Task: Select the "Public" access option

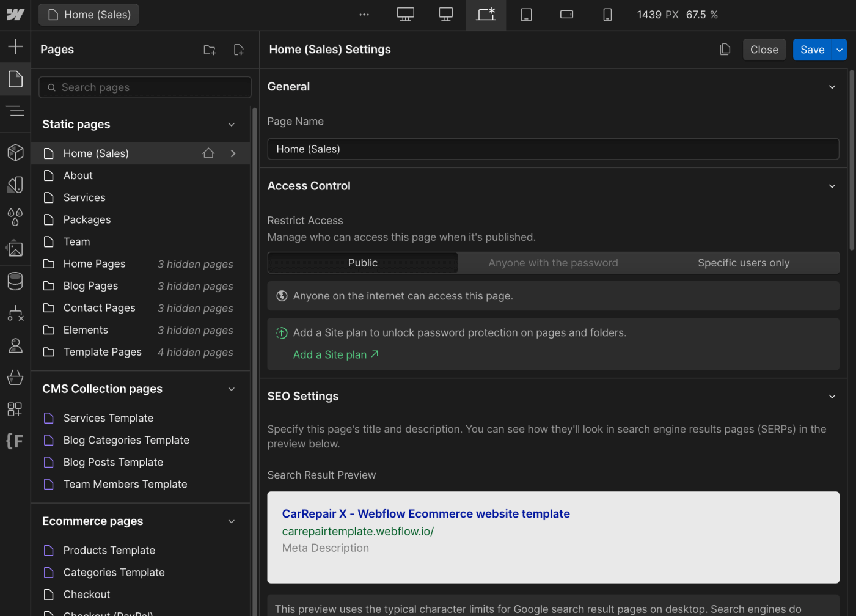Action: tap(362, 262)
